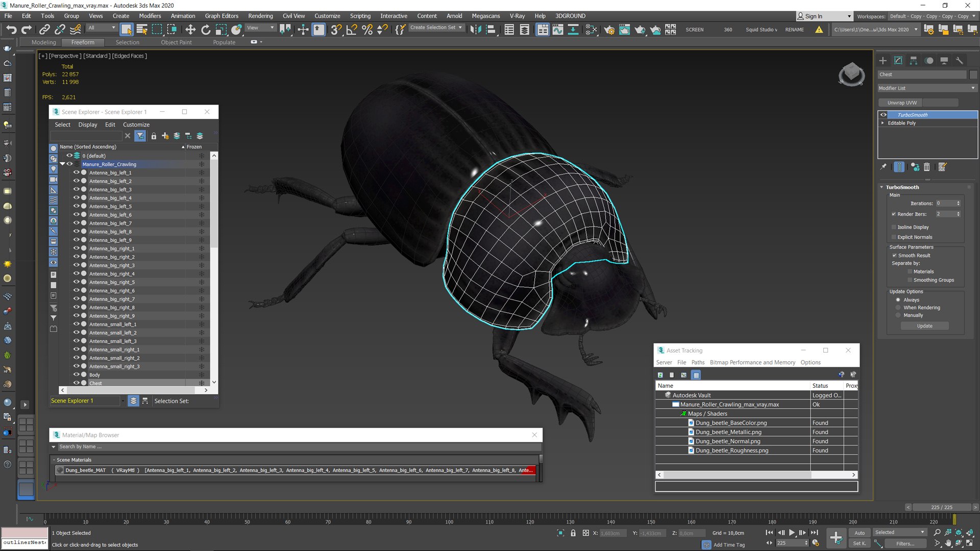Select the Rotate transform tool

pos(206,30)
